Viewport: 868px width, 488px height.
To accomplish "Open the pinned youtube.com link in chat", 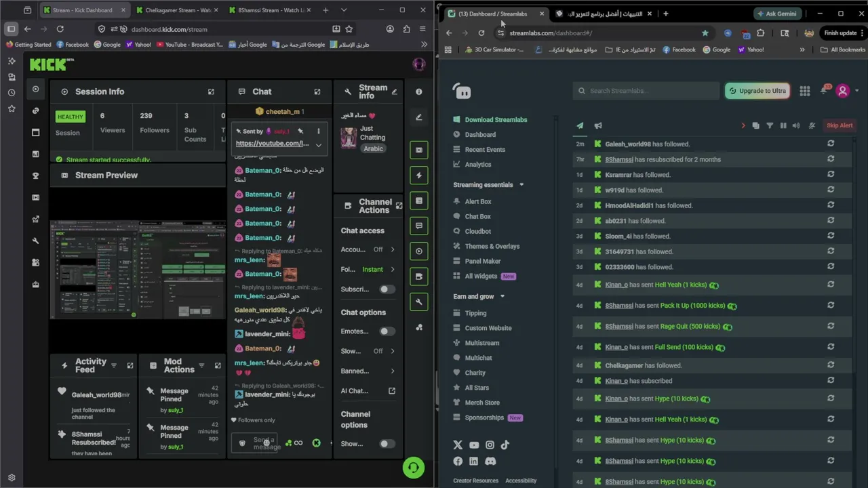I will 272,144.
